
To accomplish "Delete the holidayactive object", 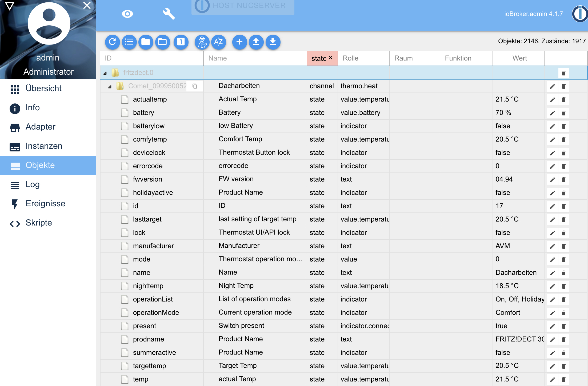I will pos(563,193).
